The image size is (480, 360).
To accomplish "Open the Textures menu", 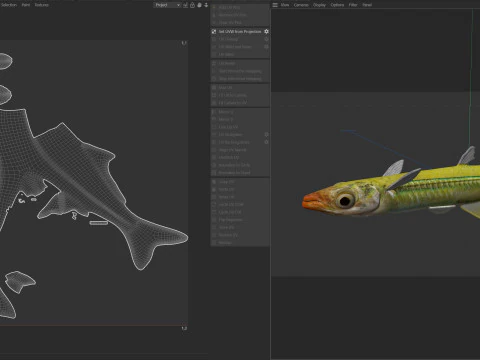I will pyautogui.click(x=42, y=5).
